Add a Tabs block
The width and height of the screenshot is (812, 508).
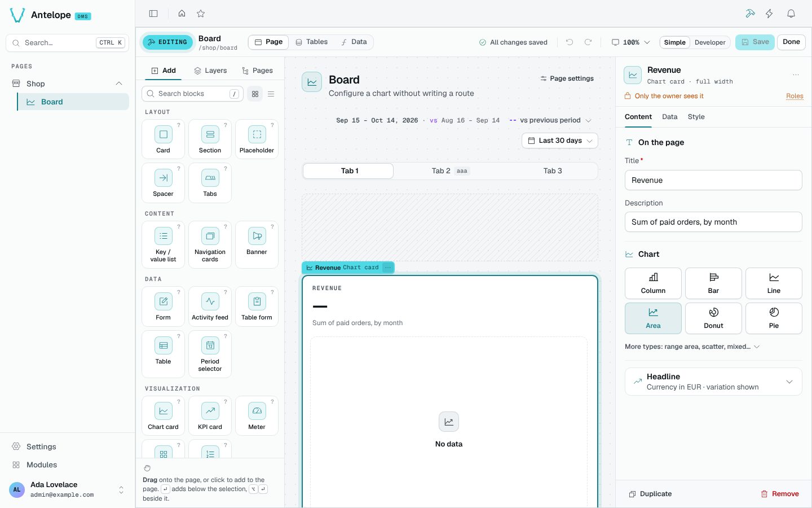click(210, 182)
